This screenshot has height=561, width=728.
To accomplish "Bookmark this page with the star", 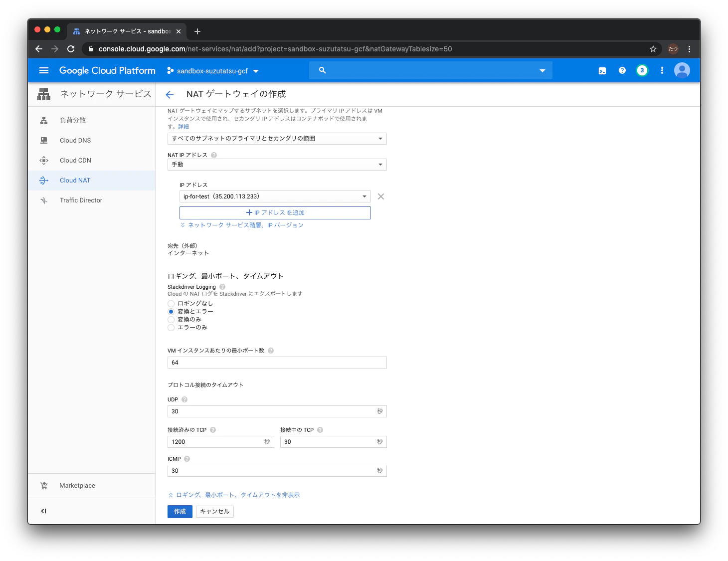I will point(653,49).
